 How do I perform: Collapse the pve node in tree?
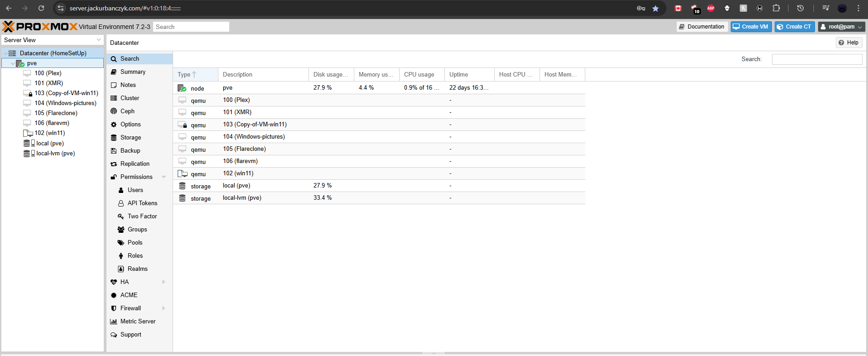(13, 63)
